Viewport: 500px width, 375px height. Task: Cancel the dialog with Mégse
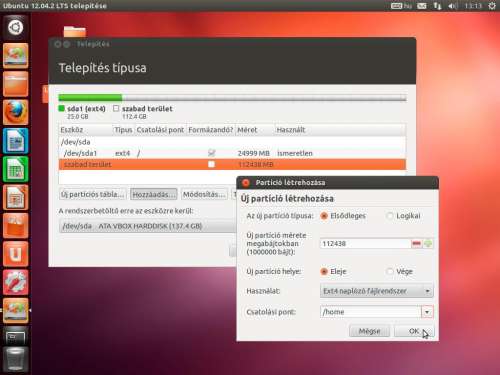coord(369,331)
